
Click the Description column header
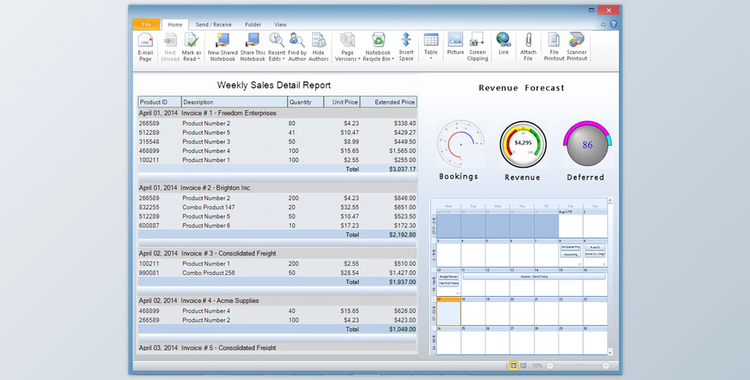[x=234, y=102]
